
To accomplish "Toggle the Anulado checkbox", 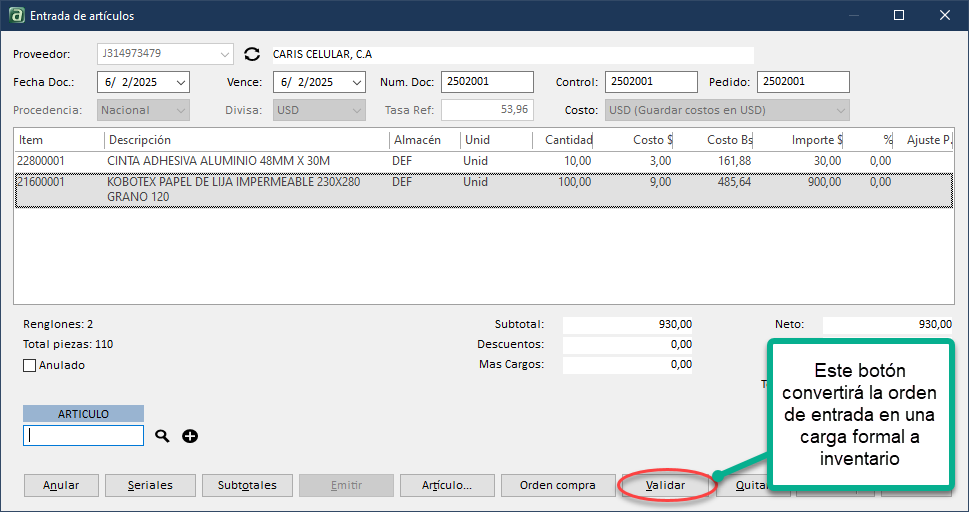I will click(x=30, y=366).
